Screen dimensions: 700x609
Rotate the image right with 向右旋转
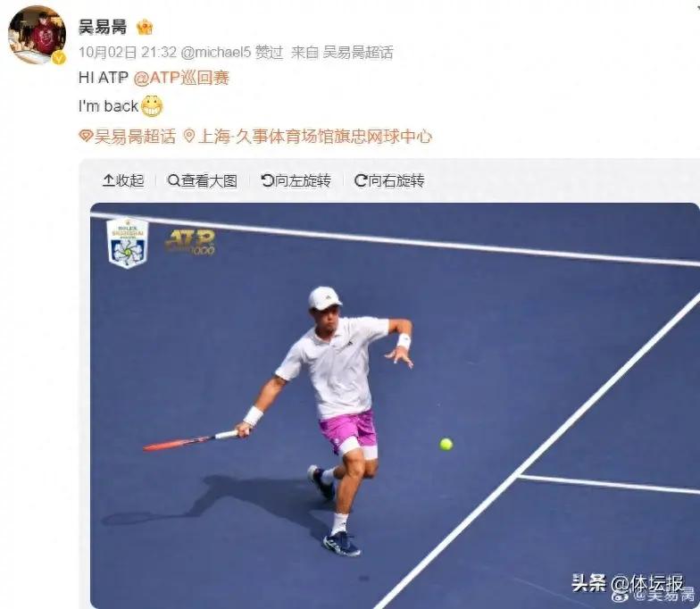(389, 180)
